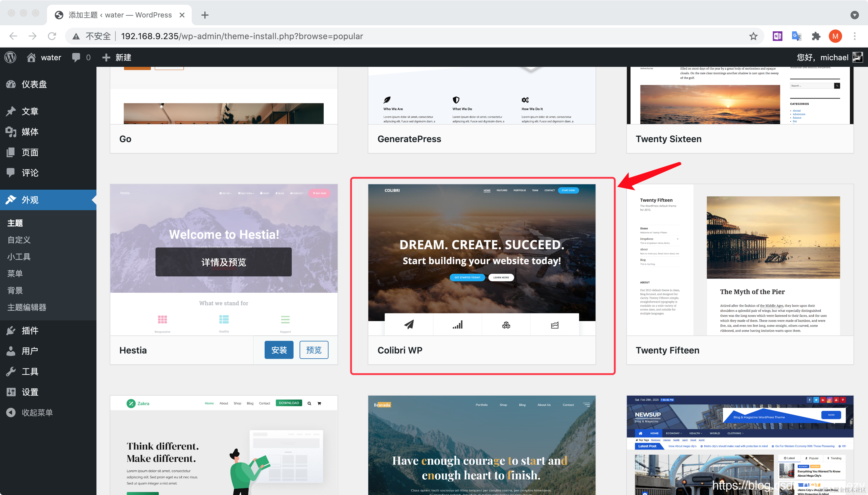Open new browser tab with plus

[x=205, y=15]
